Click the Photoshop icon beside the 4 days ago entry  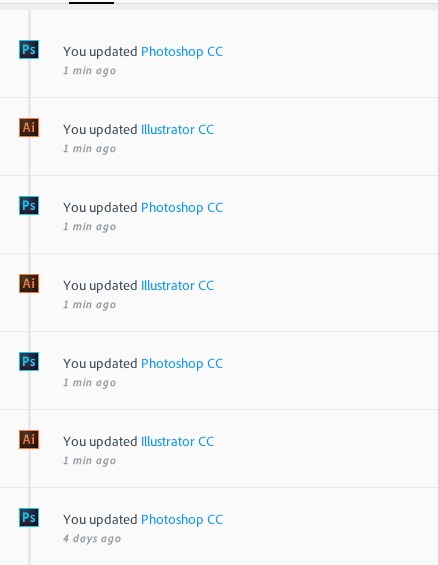[29, 517]
